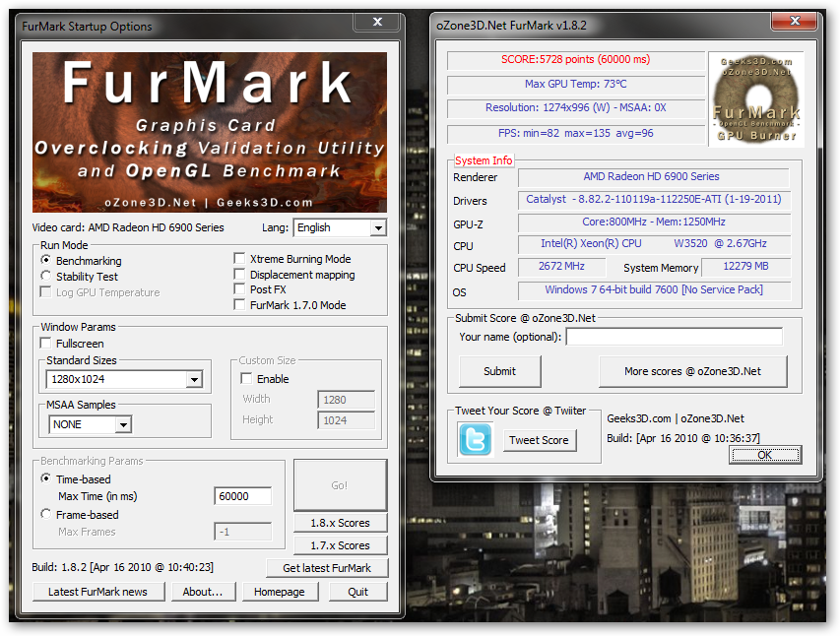The image size is (840, 636).
Task: Click the SCORE:5728 points text
Action: point(575,59)
